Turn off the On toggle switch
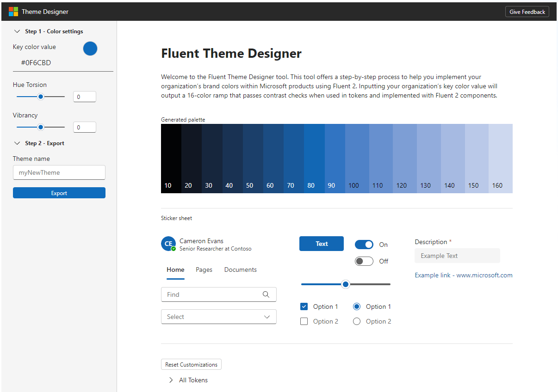558x392 pixels. point(364,245)
